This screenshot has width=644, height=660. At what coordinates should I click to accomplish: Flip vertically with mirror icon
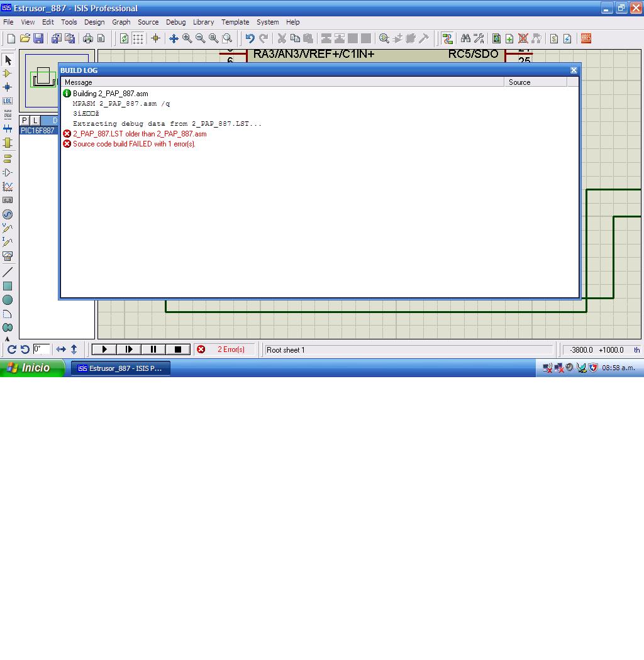74,349
